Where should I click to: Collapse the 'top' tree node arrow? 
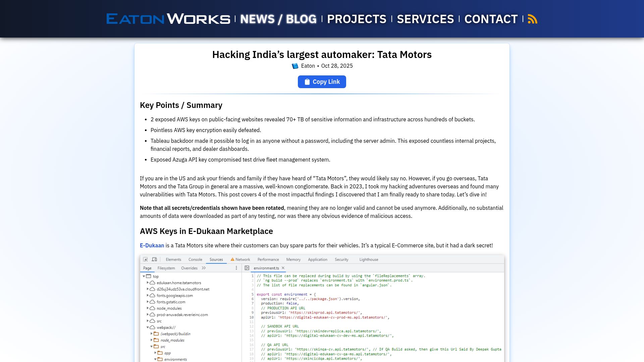coord(144,277)
